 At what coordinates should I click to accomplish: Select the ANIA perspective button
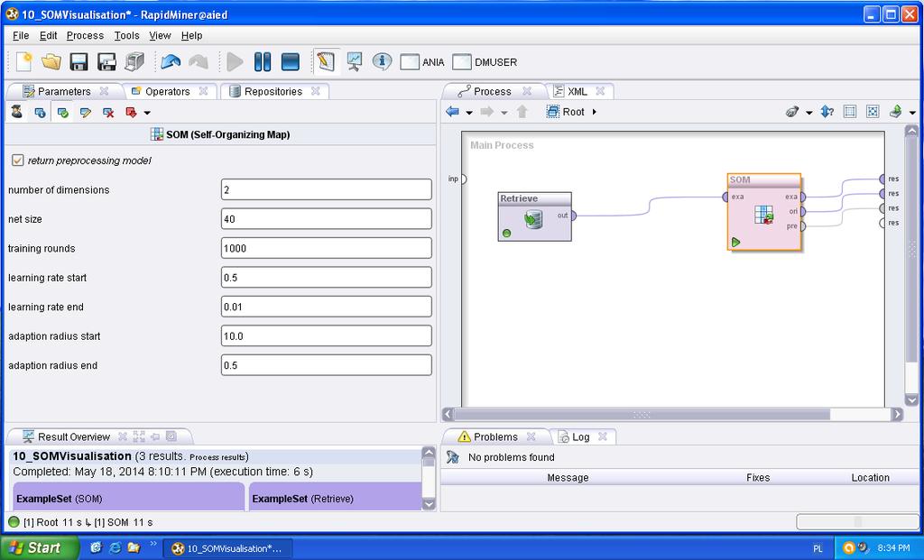pyautogui.click(x=422, y=62)
